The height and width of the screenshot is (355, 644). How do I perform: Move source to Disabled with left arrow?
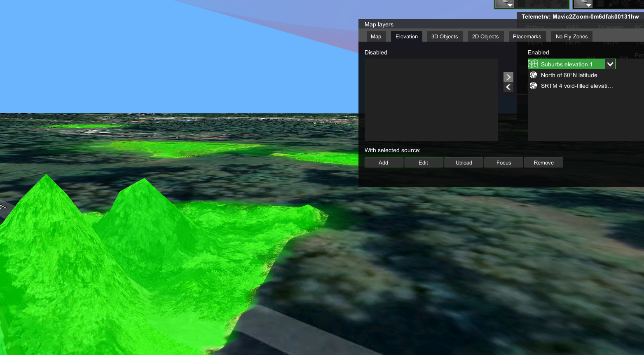point(508,87)
